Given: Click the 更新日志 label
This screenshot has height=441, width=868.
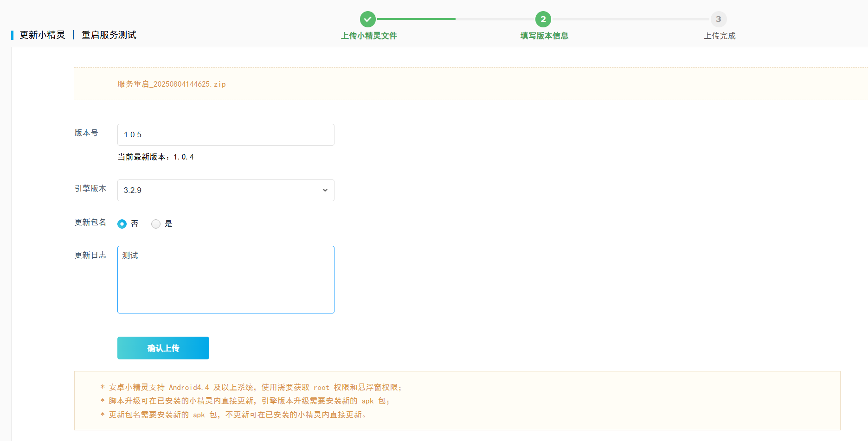Looking at the screenshot, I should 90,256.
